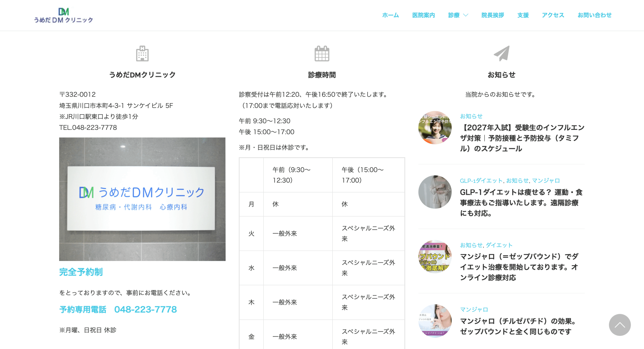The image size is (644, 349).
Task: Open the マンジャロ(チルゼパチド) article thumbnail
Action: click(435, 321)
